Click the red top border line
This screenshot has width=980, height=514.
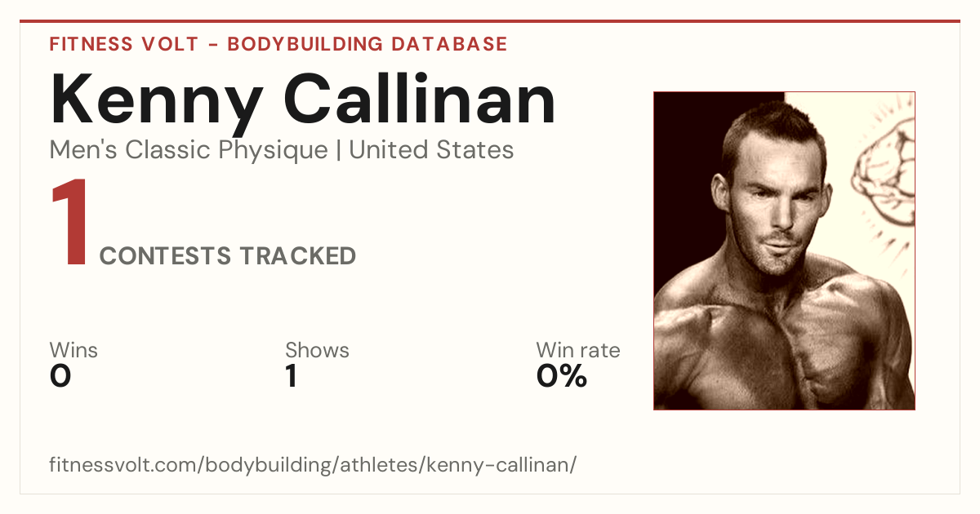click(490, 21)
